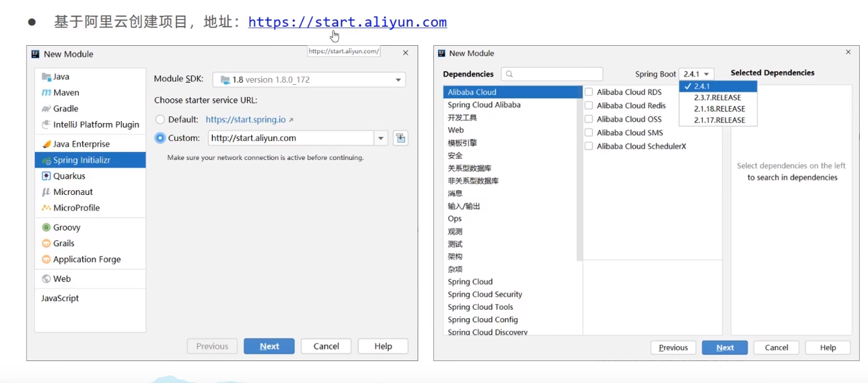Select Spring Initializr module type
Image resolution: width=868 pixels, height=383 pixels.
(90, 160)
